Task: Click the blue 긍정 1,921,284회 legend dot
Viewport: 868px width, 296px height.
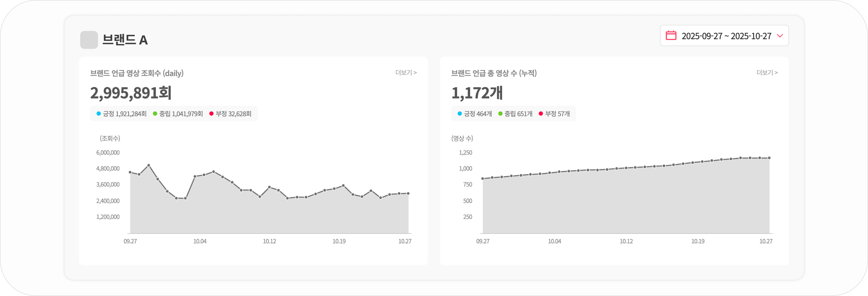Action: (99, 113)
